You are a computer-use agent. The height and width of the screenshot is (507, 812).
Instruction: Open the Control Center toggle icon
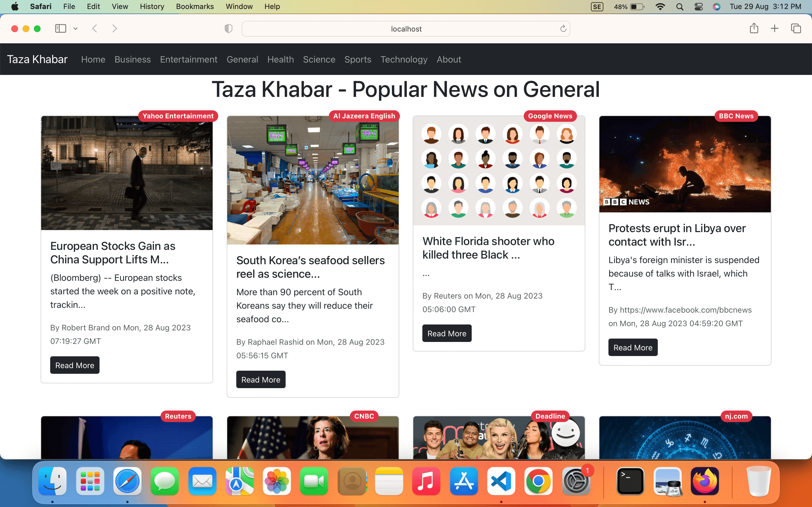[x=699, y=7]
